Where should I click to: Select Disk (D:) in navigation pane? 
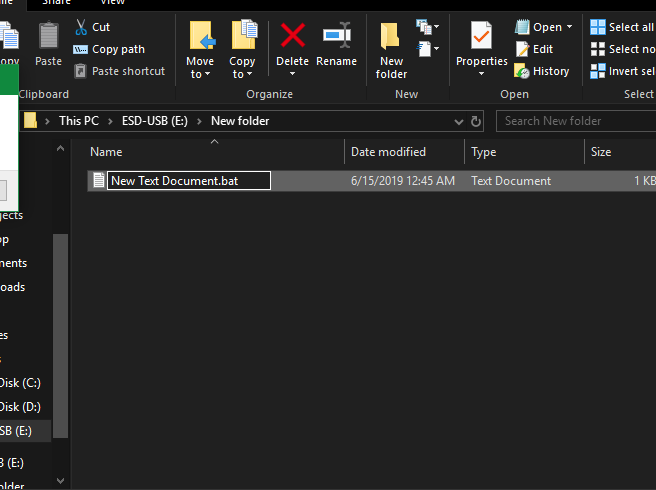coord(20,407)
